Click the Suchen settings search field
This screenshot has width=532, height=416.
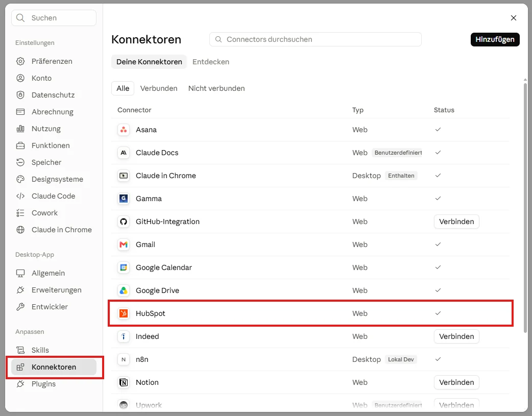[54, 18]
